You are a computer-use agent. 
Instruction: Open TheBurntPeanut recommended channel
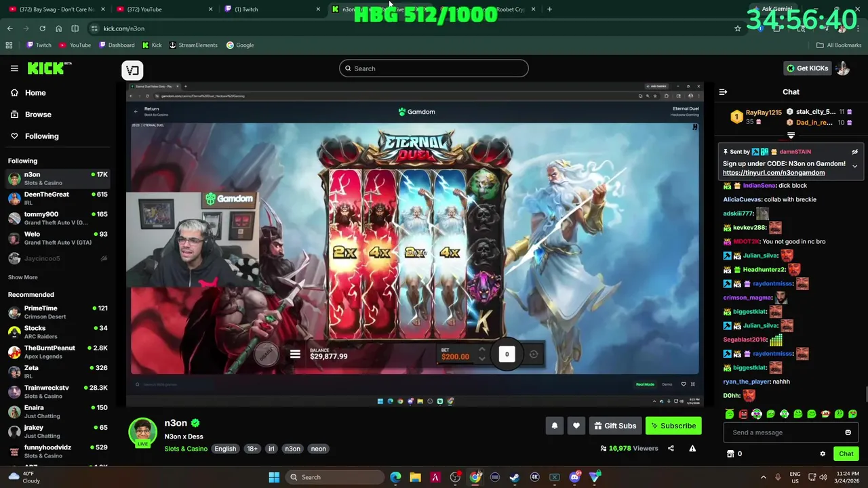pos(58,352)
